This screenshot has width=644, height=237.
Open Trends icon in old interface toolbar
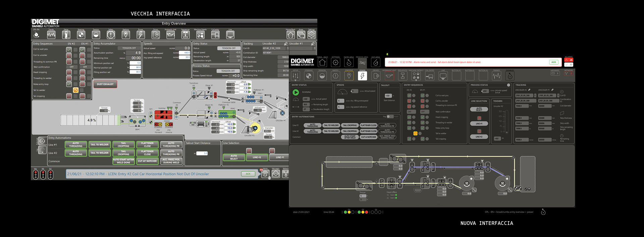[51, 35]
